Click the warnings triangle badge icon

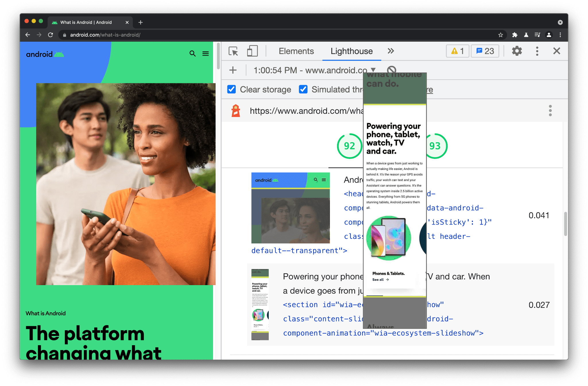[455, 51]
